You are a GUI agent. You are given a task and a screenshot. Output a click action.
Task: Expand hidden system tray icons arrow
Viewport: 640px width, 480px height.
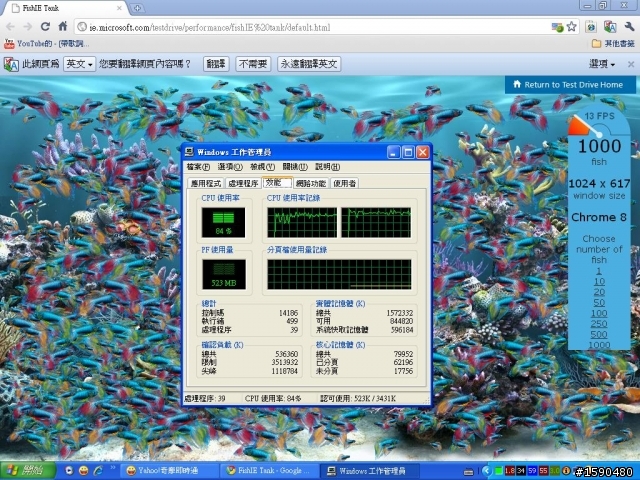485,471
